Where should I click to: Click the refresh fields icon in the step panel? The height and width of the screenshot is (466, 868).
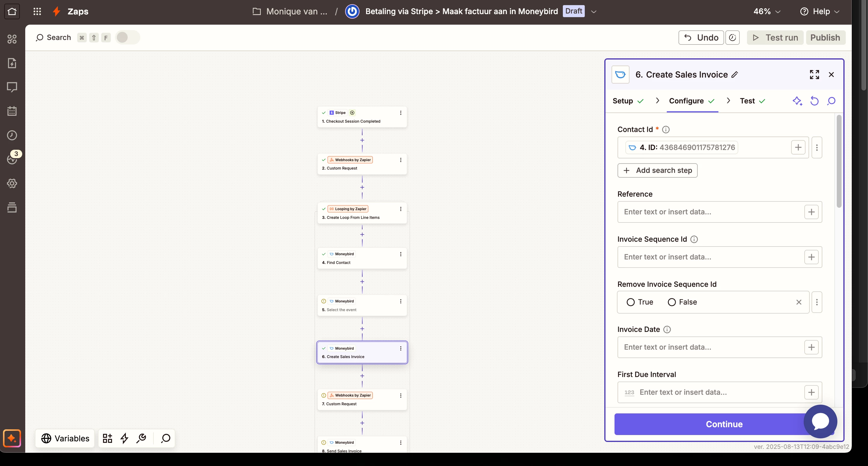pyautogui.click(x=815, y=101)
